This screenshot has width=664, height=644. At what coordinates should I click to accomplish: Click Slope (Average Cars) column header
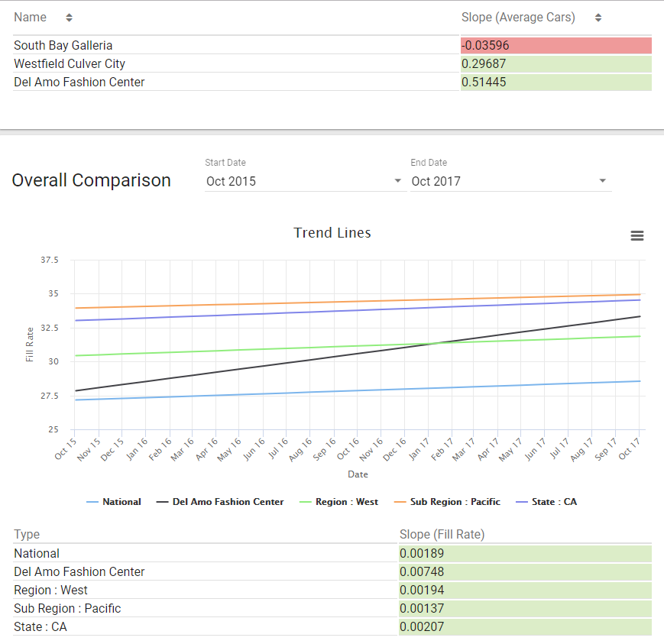518,18
